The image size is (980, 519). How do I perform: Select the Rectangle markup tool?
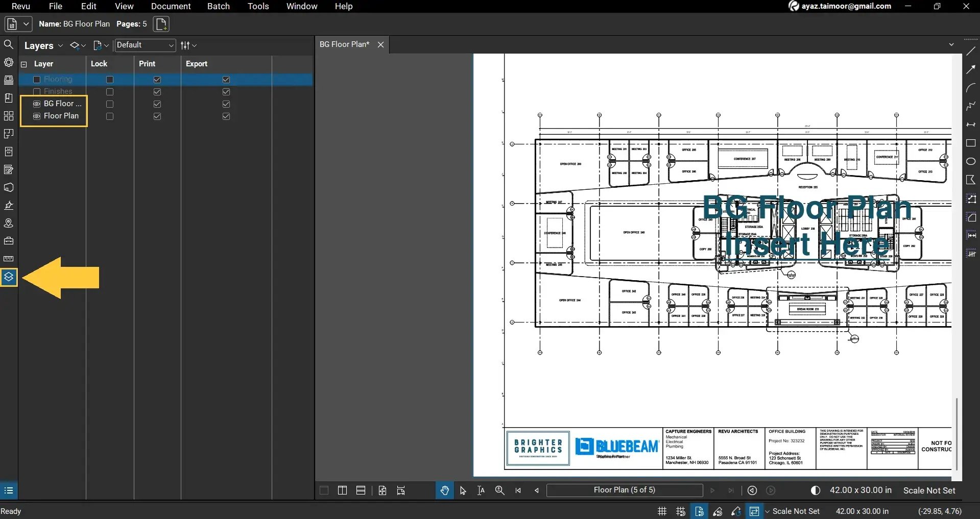(x=971, y=143)
